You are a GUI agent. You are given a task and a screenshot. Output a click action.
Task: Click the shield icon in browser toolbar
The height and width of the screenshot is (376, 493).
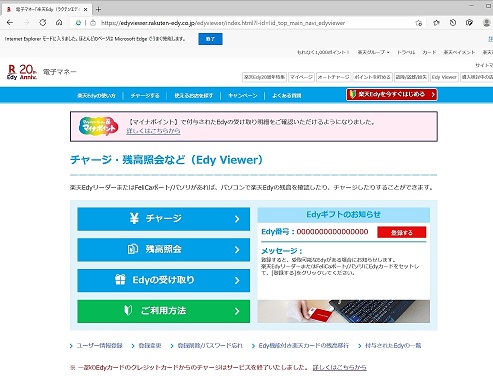(469, 23)
